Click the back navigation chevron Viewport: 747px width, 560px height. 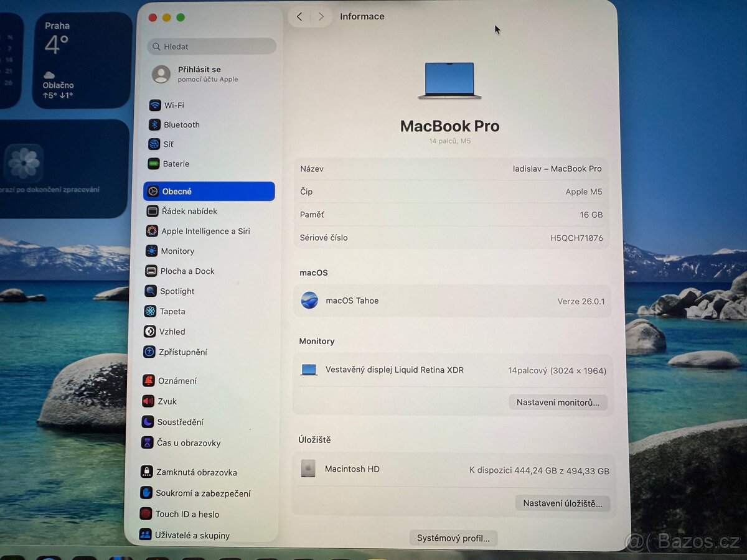(299, 17)
